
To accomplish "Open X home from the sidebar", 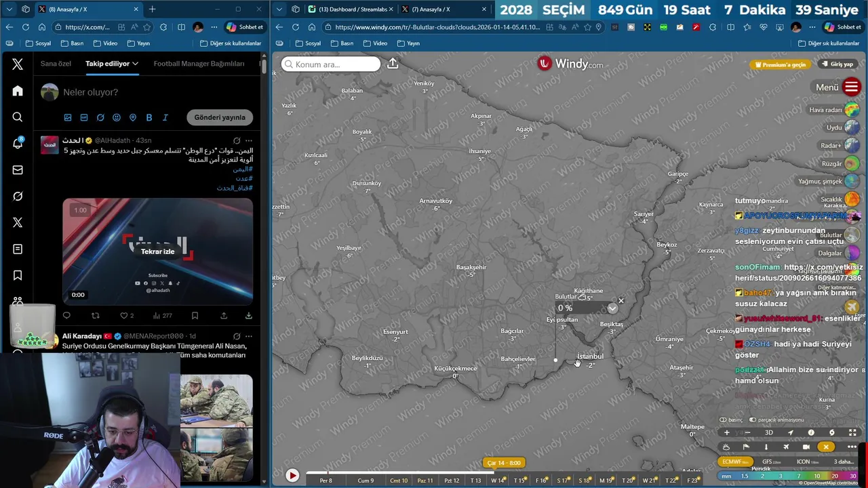I will (x=18, y=91).
